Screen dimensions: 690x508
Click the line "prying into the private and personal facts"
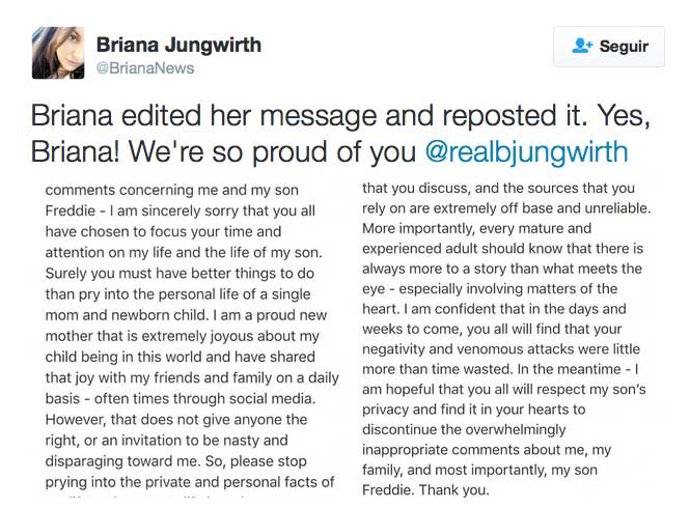coord(189,483)
